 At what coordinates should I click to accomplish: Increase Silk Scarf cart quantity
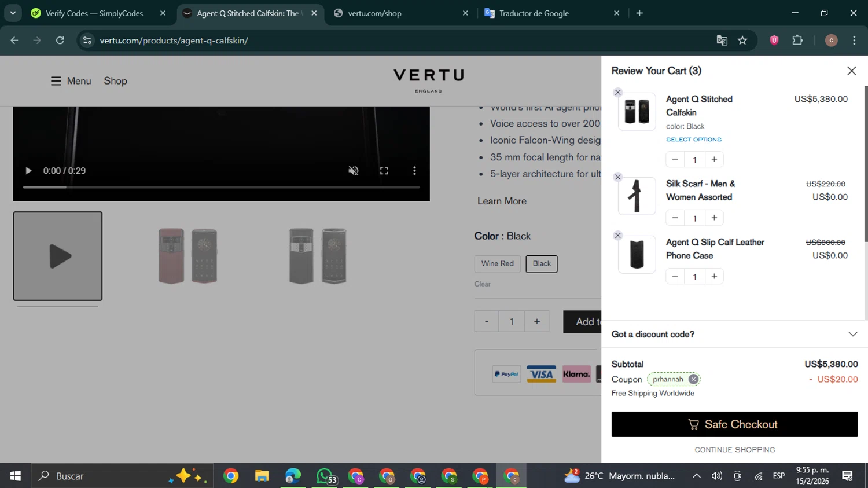coord(715,218)
